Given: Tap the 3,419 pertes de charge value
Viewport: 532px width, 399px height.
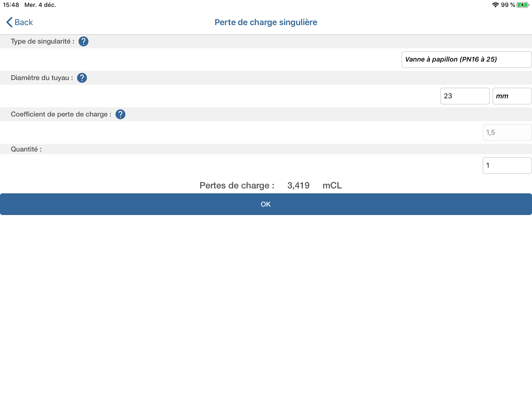Looking at the screenshot, I should [298, 185].
